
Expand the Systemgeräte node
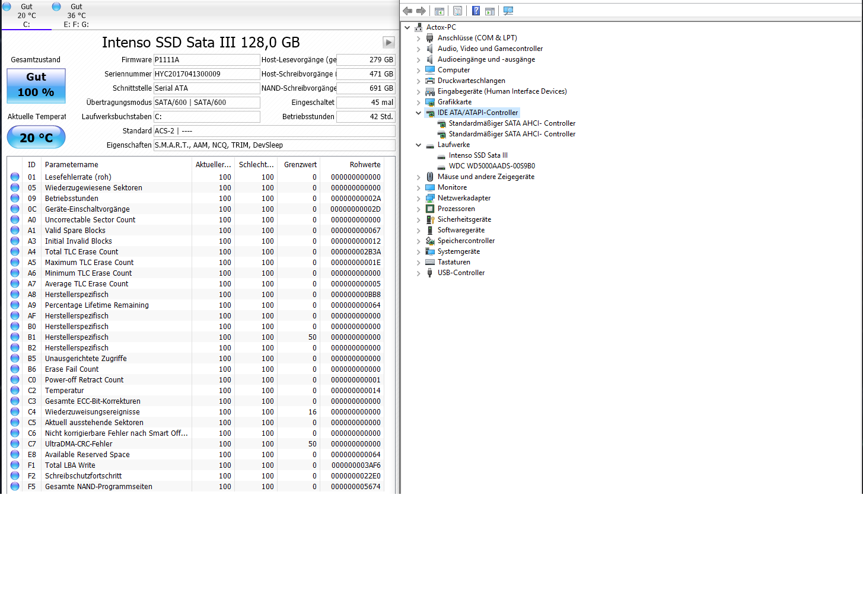[418, 251]
